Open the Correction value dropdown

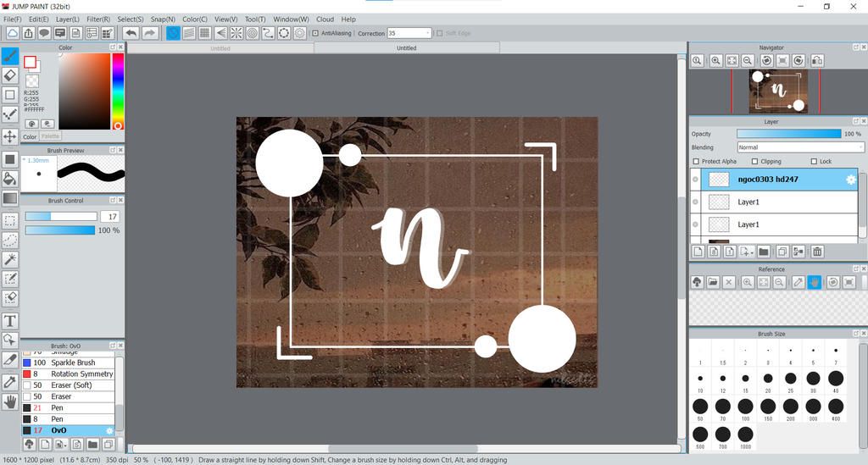pos(428,33)
